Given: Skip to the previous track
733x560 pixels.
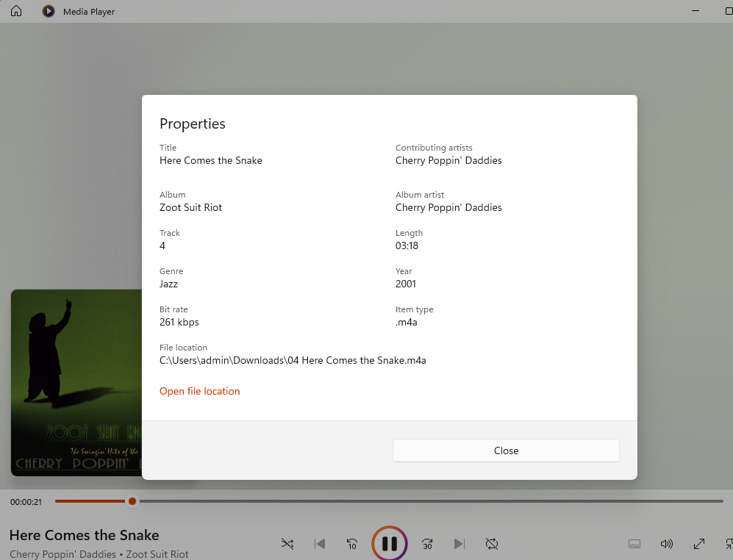Looking at the screenshot, I should tap(319, 544).
